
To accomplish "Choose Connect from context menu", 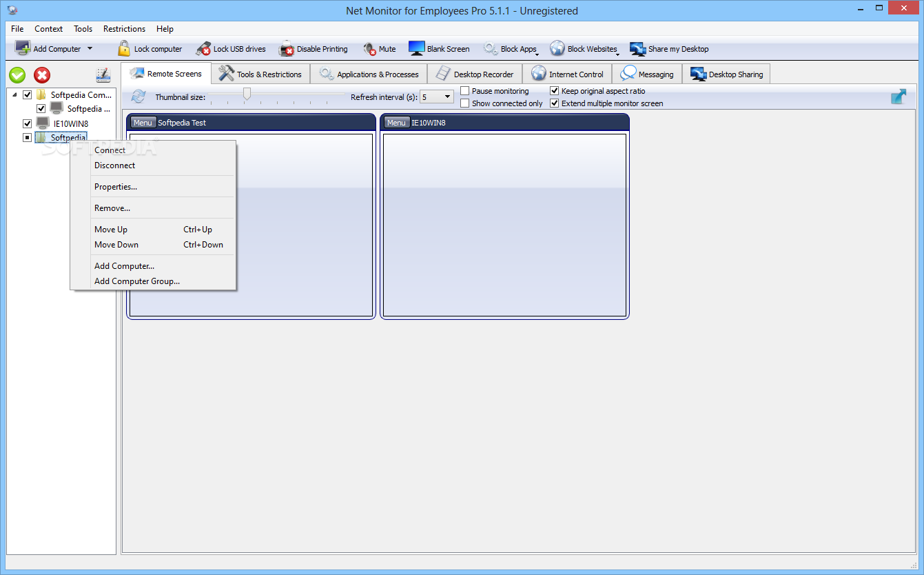I will pyautogui.click(x=154, y=150).
